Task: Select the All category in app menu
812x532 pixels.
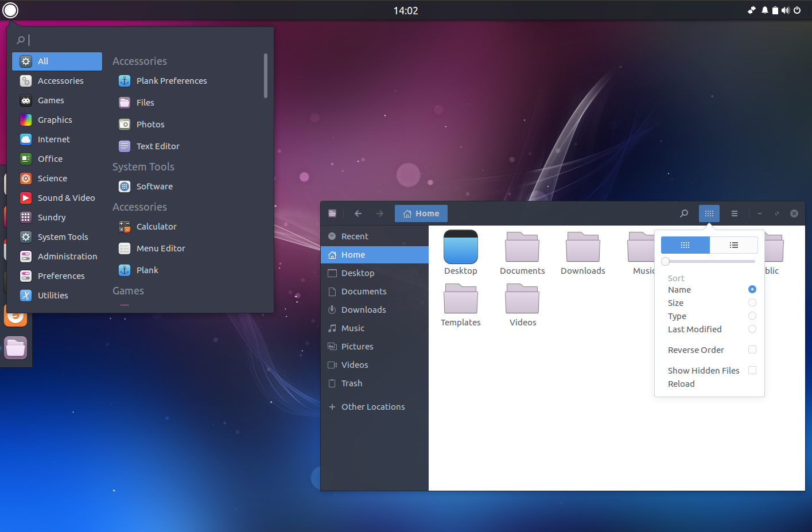Action: tap(57, 61)
